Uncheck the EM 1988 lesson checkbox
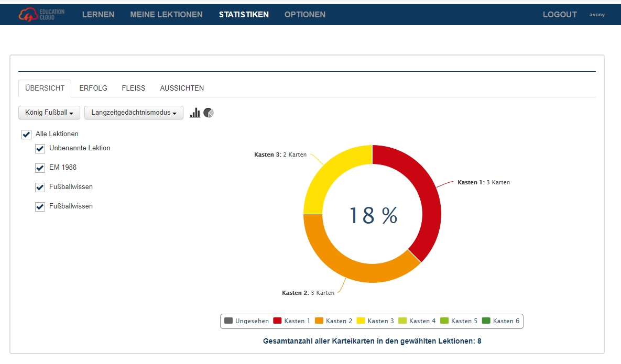Viewport: 621px width, 364px height. coord(40,168)
